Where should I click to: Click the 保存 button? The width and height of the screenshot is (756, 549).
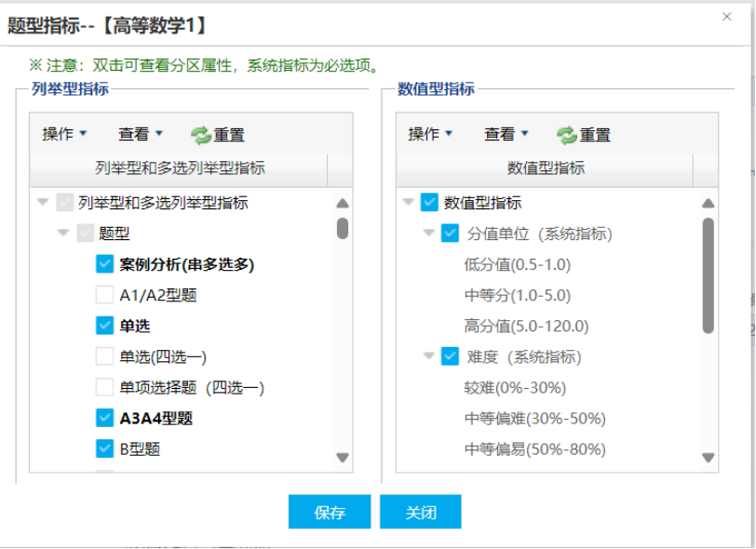click(x=330, y=512)
